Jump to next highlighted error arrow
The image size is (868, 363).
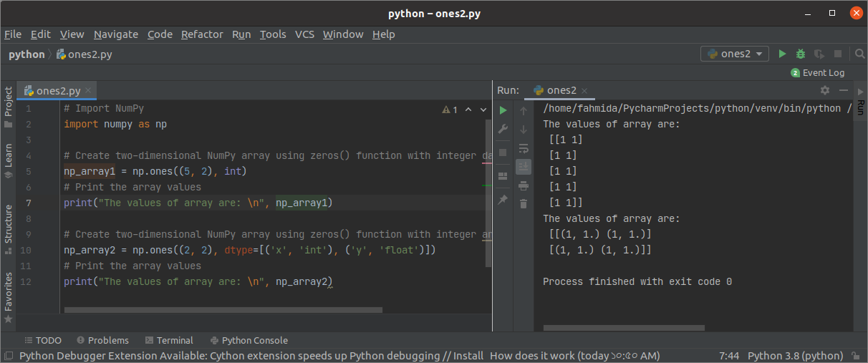click(483, 110)
